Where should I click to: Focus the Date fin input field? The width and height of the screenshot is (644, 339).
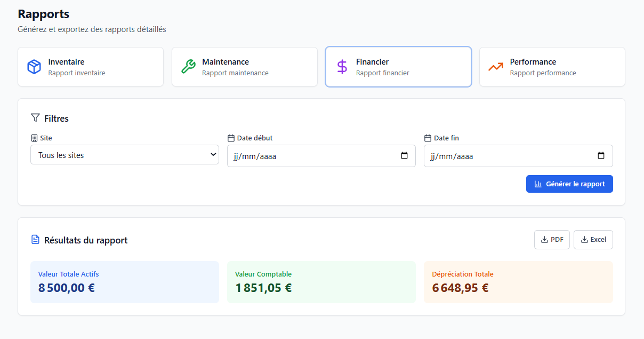click(511, 156)
